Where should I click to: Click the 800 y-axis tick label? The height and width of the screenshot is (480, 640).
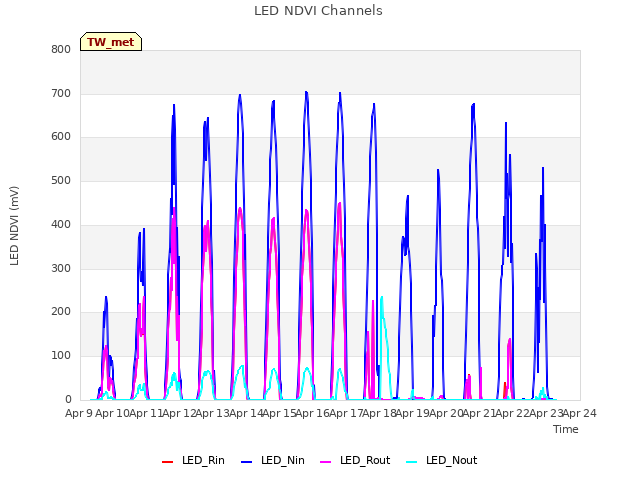pos(61,49)
